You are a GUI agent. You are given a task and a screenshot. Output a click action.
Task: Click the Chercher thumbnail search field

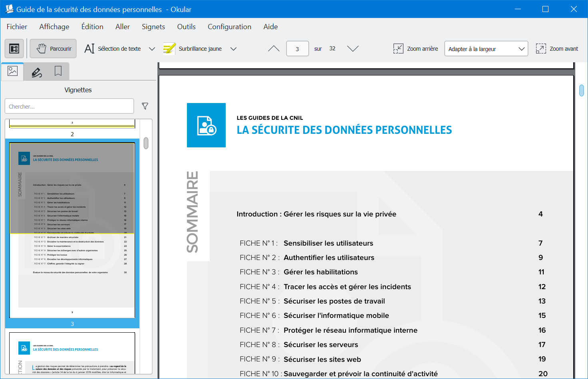[x=69, y=106]
